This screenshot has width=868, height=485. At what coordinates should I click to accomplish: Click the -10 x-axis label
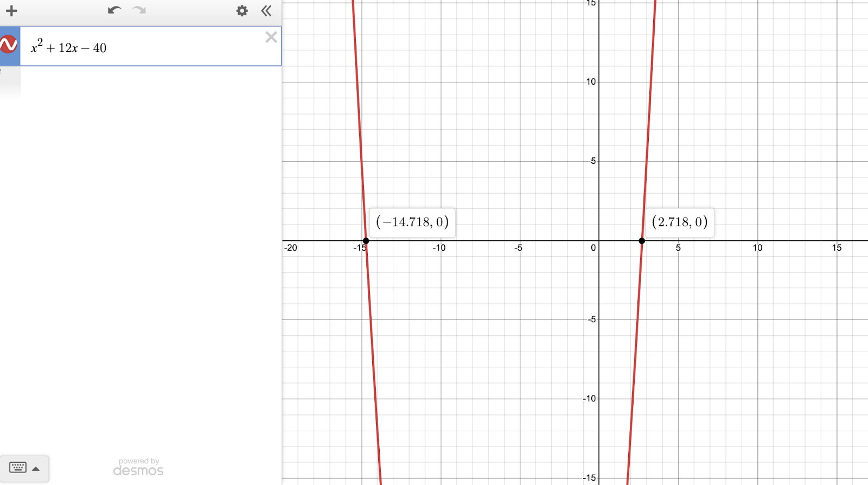click(x=439, y=248)
